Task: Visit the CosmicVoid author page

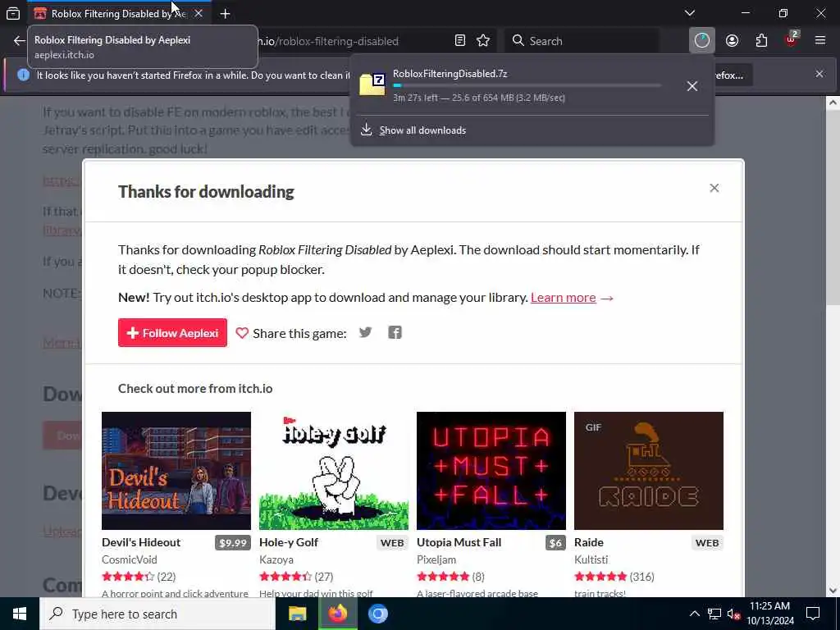Action: [x=129, y=559]
